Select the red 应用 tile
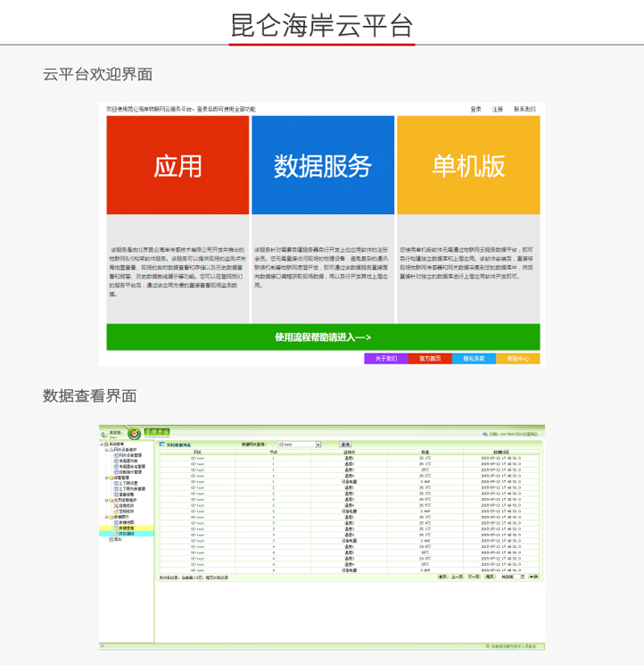 pyautogui.click(x=178, y=165)
